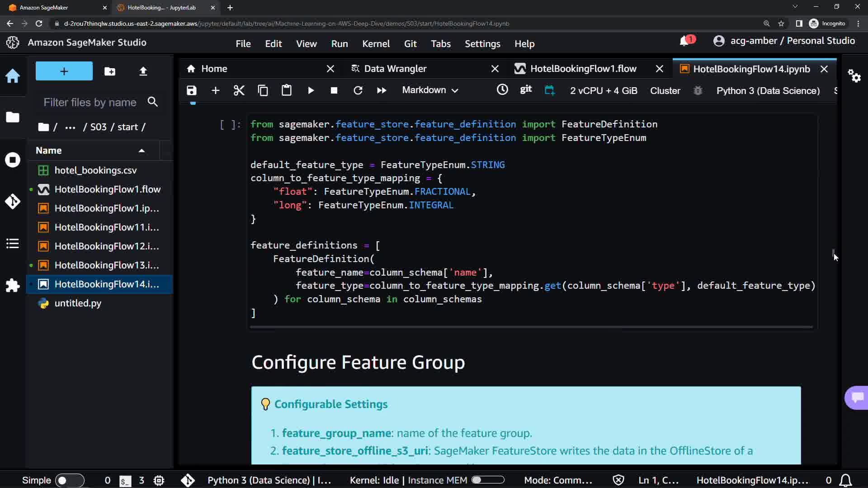
Task: Open the Running Terminals and Kernels panel
Action: point(13,160)
